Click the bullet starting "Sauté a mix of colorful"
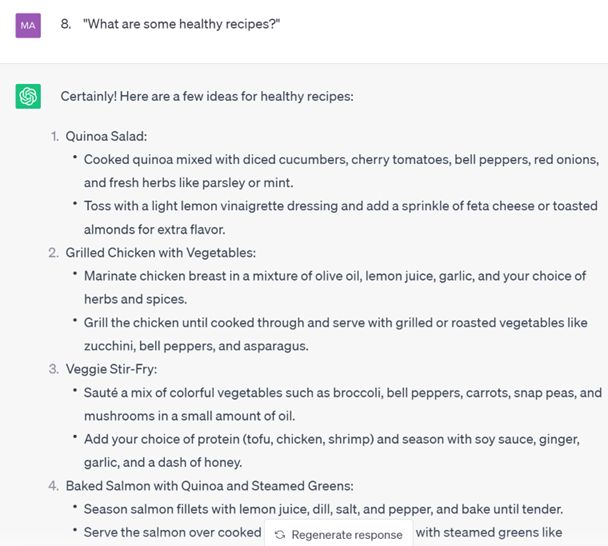Screen dimensions: 608x546 coord(341,393)
